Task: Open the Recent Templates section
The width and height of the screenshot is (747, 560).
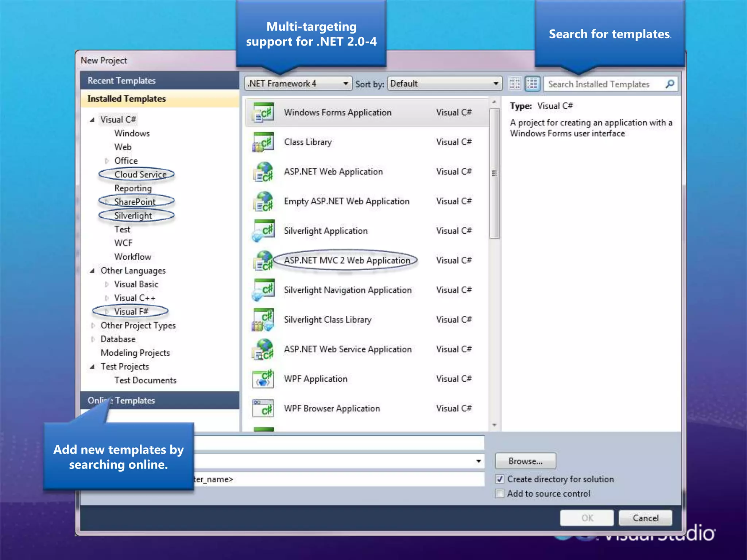Action: pyautogui.click(x=160, y=81)
